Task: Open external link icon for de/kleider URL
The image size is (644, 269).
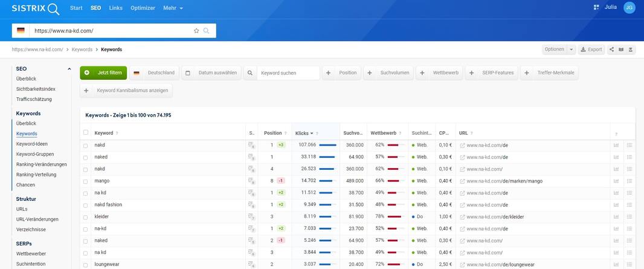Action: [463, 217]
